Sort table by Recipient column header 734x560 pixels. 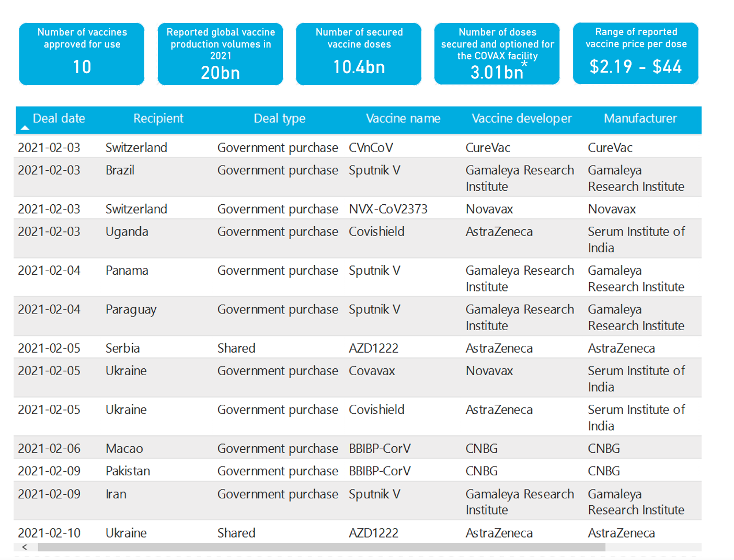click(158, 119)
